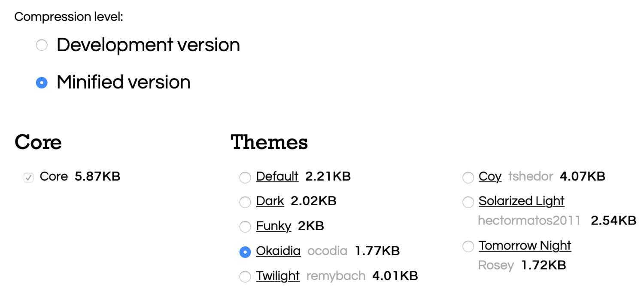Open the Tomorrow Night theme preview link
Screen dimensions: 644x298
click(x=525, y=245)
